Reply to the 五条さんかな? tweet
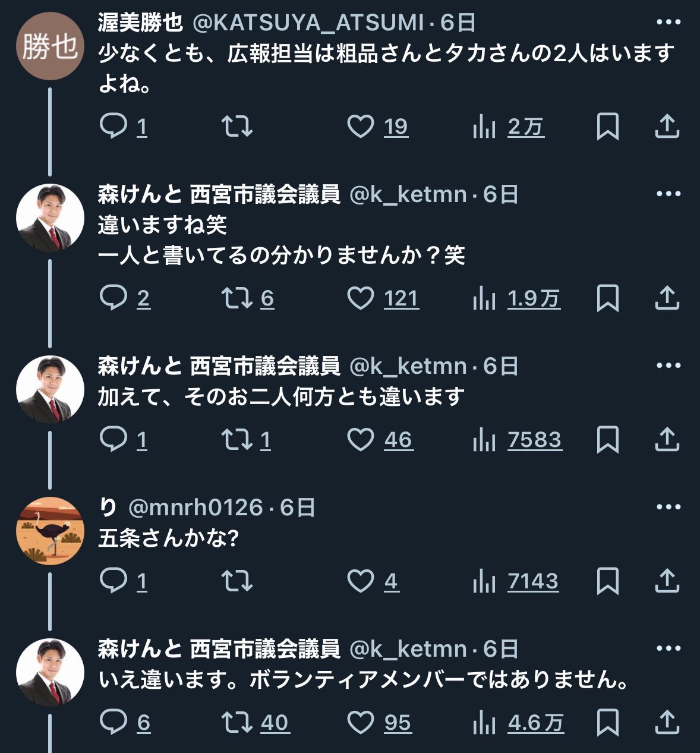This screenshot has height=753, width=700. click(x=113, y=581)
